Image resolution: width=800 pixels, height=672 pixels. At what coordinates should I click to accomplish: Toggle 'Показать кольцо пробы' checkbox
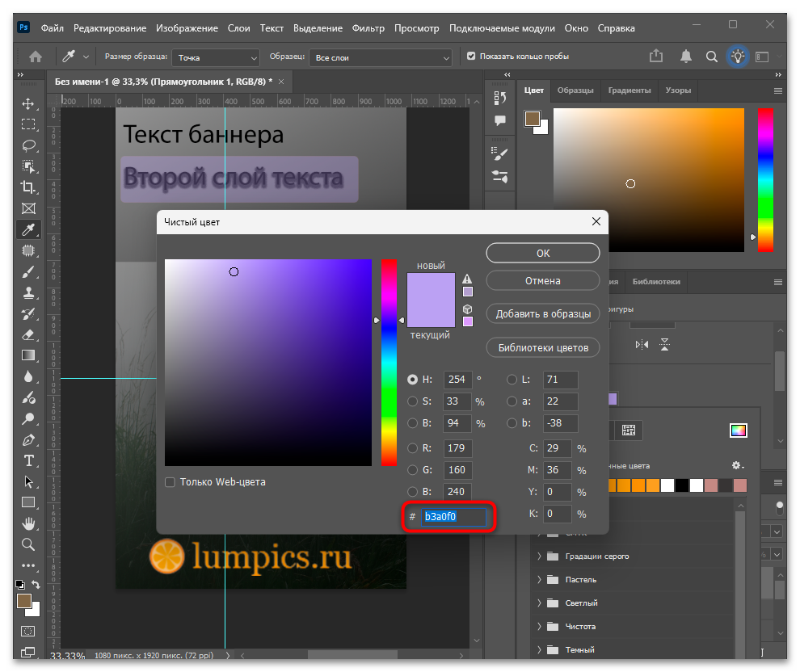pyautogui.click(x=471, y=56)
